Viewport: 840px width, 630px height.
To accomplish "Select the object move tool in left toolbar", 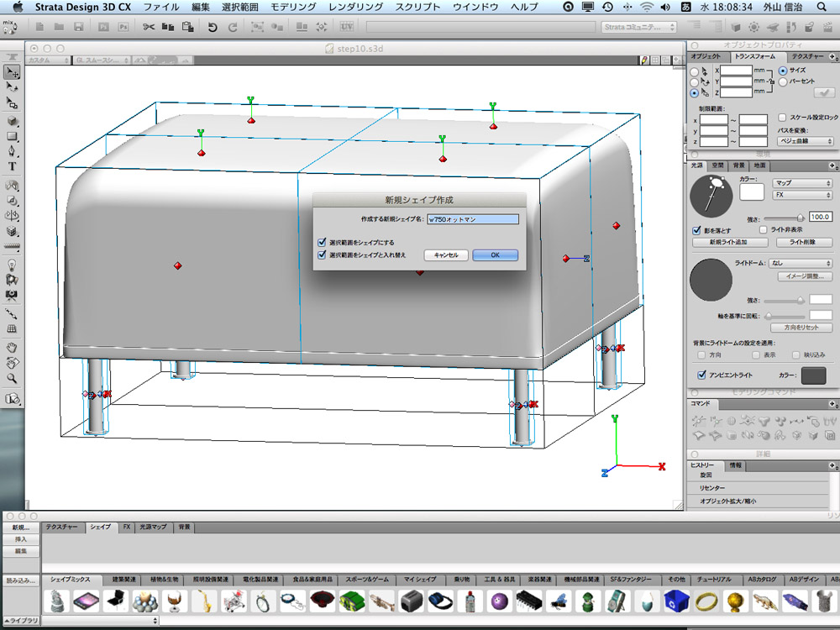I will [12, 71].
